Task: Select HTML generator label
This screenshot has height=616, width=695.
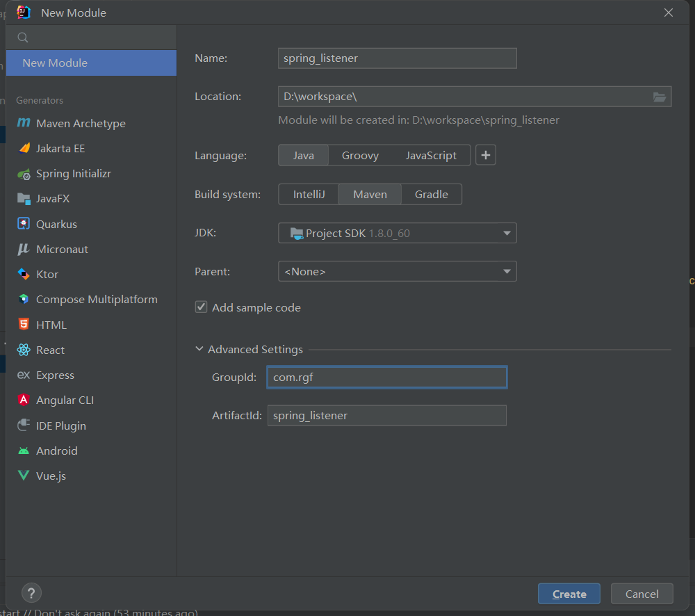Action: pos(51,325)
